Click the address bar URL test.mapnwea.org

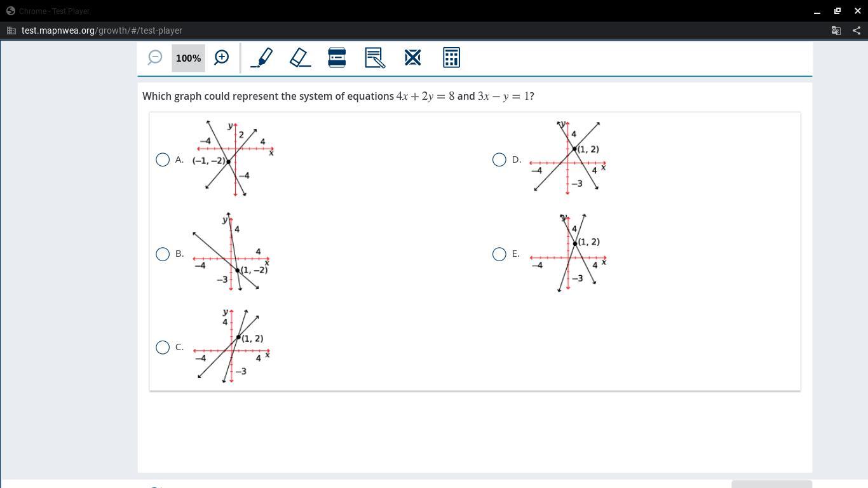click(102, 30)
